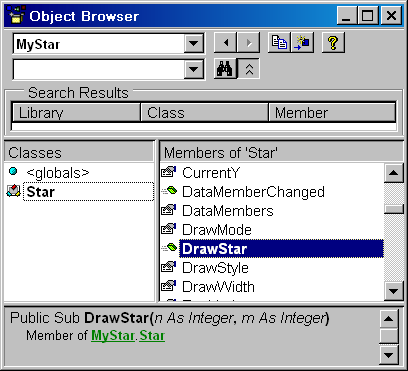Viewport: 408px width, 371px height.
Task: Minimize the Object Browser window
Action: pyautogui.click(x=347, y=16)
